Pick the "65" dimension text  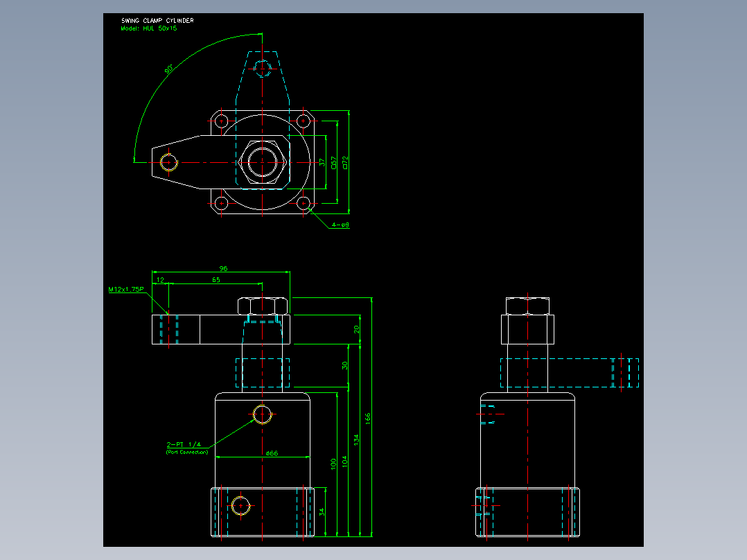pos(216,280)
